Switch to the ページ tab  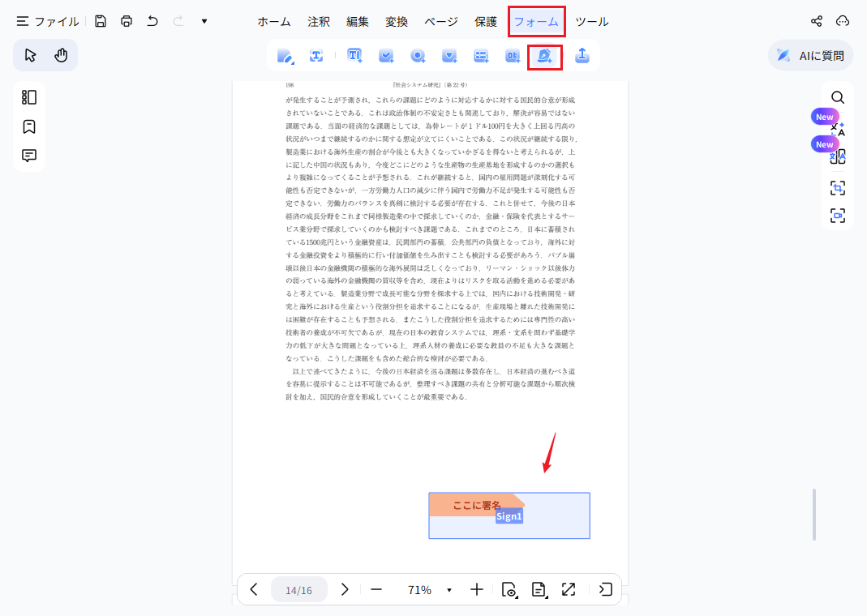[440, 22]
